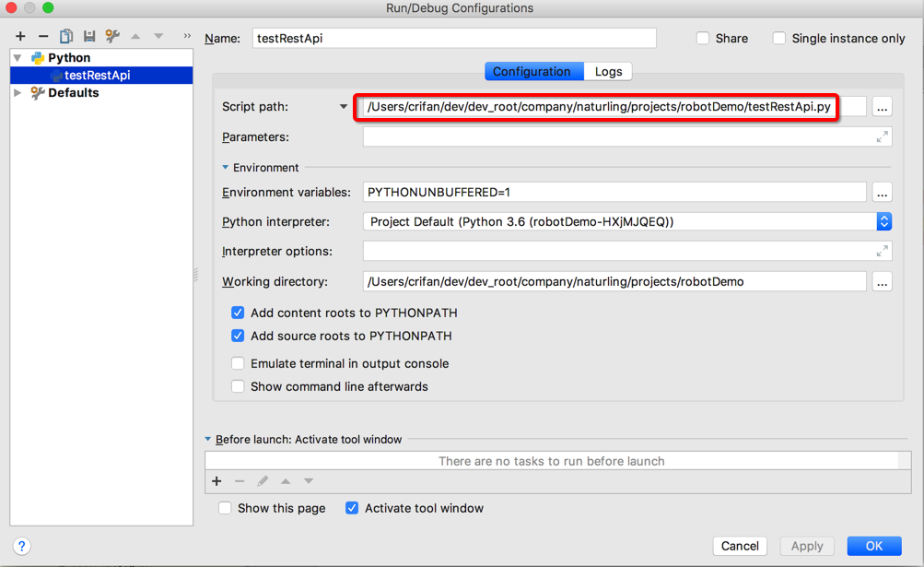The height and width of the screenshot is (567, 924).
Task: Select testRestApi configuration in tree
Action: coord(101,75)
